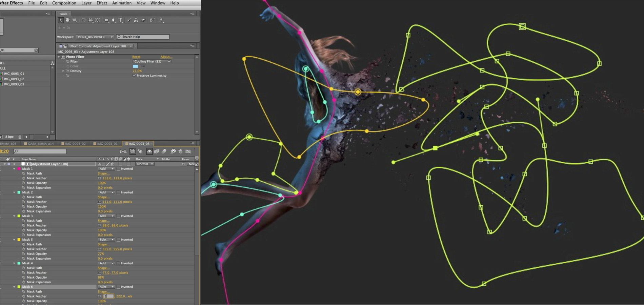This screenshot has height=305, width=644.
Task: Switch to the GAEA_EMMA_a14 timeline tab
Action: [39, 144]
